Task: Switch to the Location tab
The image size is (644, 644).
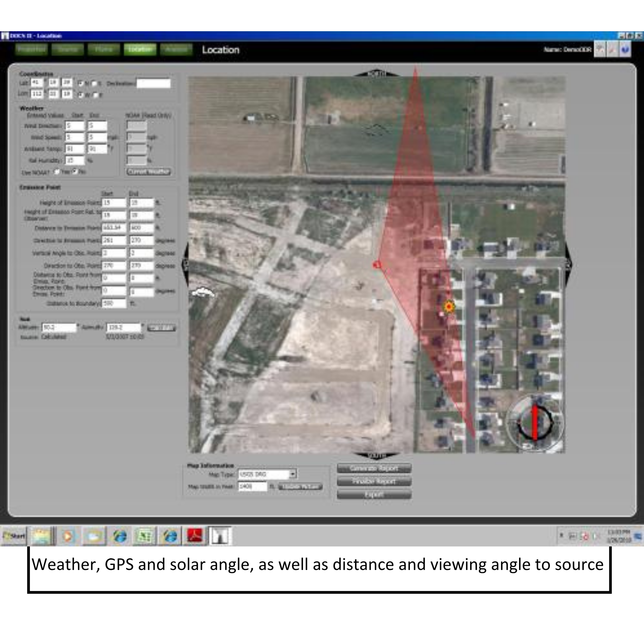Action: (140, 49)
